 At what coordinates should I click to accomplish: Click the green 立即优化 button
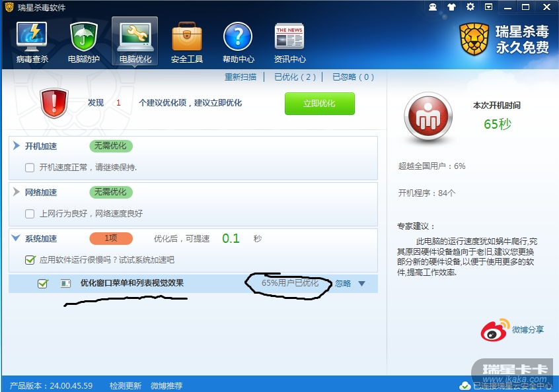tap(320, 104)
